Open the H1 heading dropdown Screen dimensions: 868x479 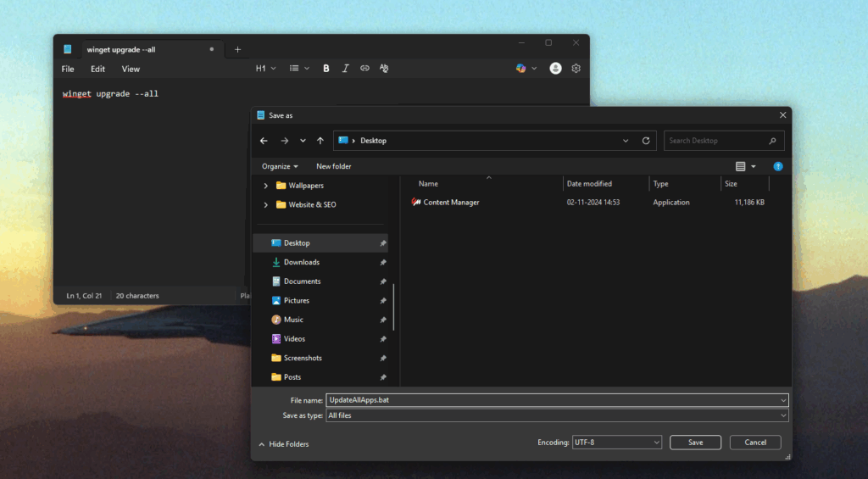click(x=265, y=69)
